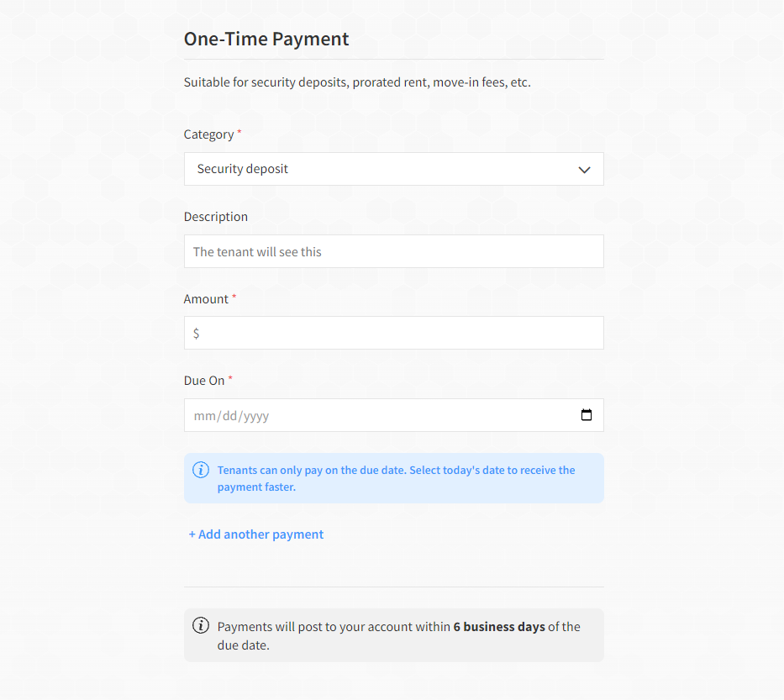Open the Security deposit category dropdown

(x=393, y=169)
